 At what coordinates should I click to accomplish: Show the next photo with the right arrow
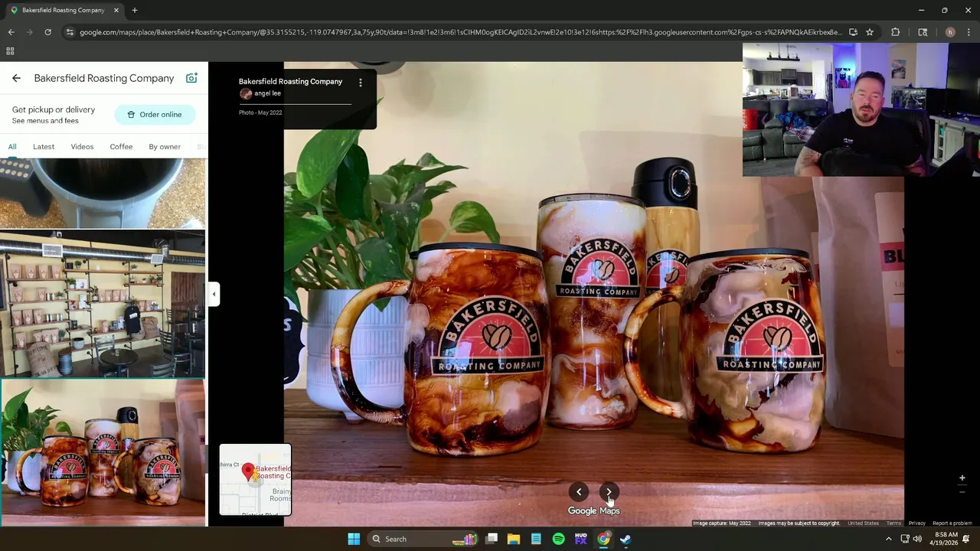(x=609, y=492)
